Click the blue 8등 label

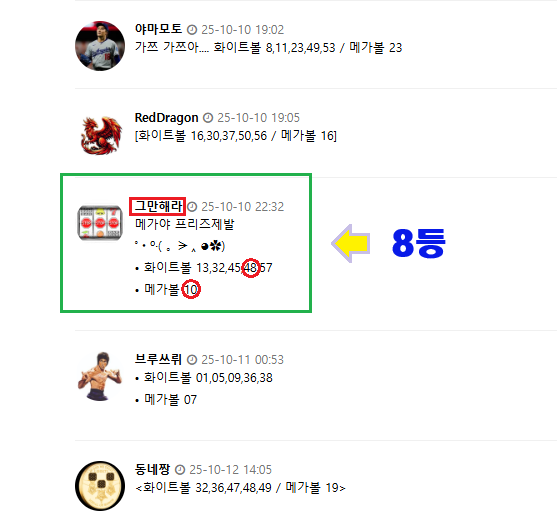[x=418, y=243]
